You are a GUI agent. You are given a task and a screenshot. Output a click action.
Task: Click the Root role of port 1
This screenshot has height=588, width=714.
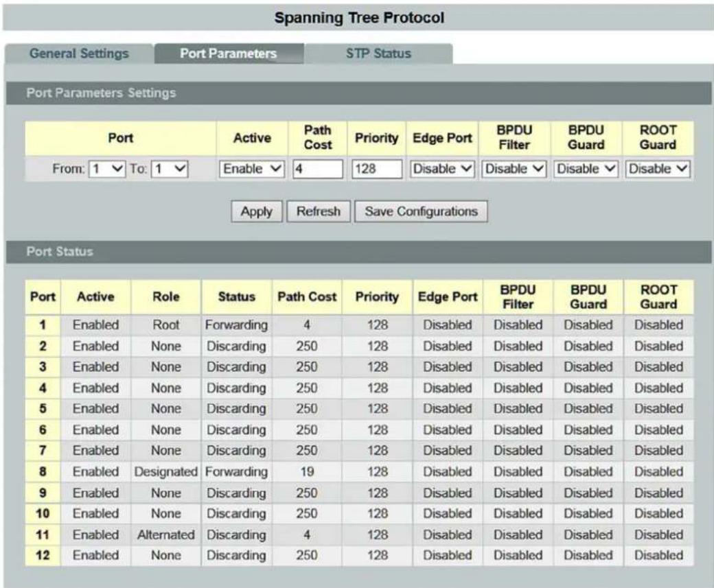(165, 325)
